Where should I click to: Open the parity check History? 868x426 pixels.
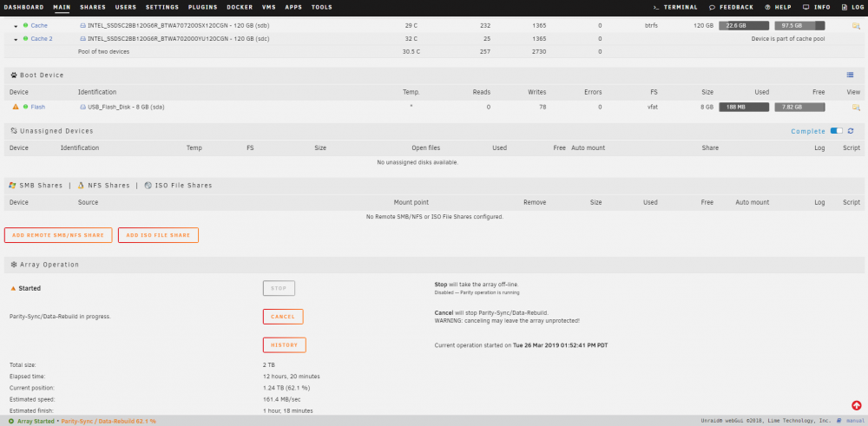coord(285,344)
